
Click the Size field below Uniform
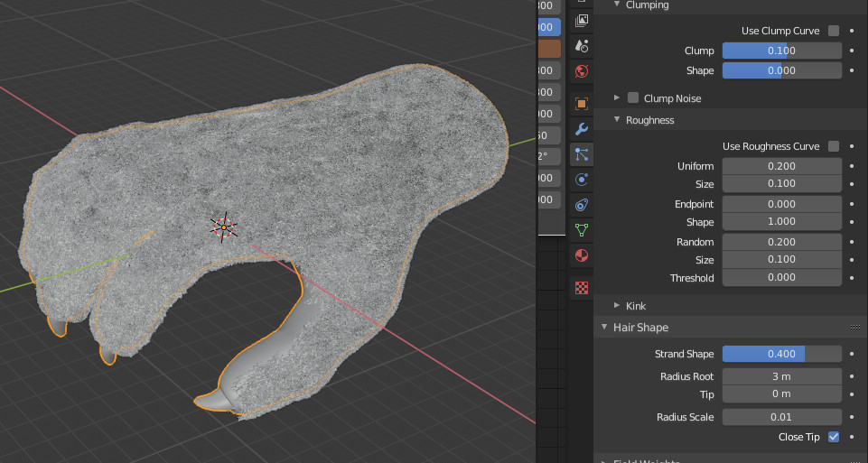[x=781, y=183]
